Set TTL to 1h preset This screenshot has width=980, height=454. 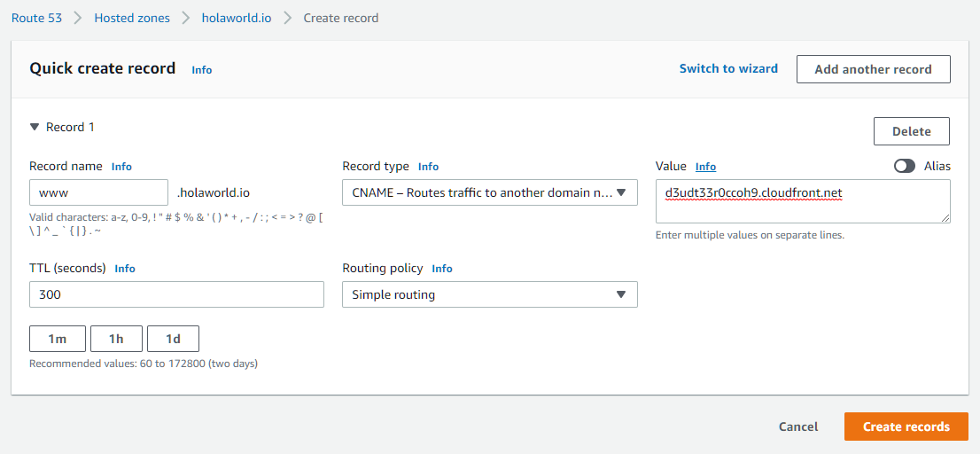(116, 339)
